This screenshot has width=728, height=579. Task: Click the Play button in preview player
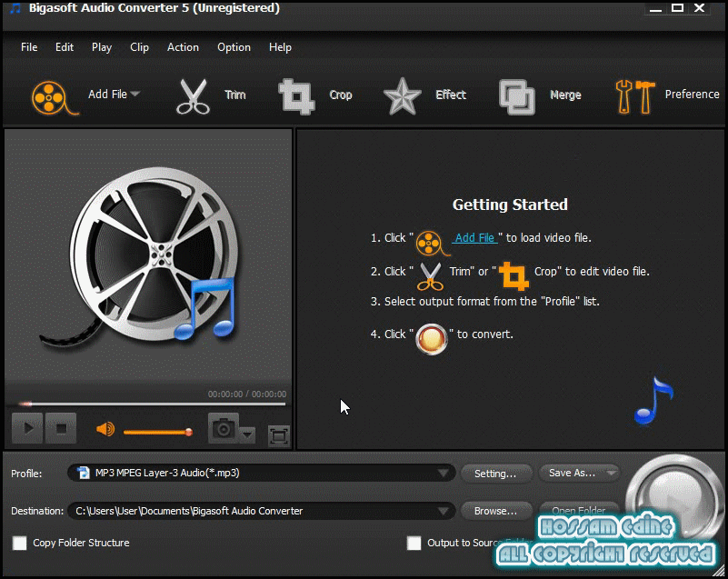(x=27, y=428)
